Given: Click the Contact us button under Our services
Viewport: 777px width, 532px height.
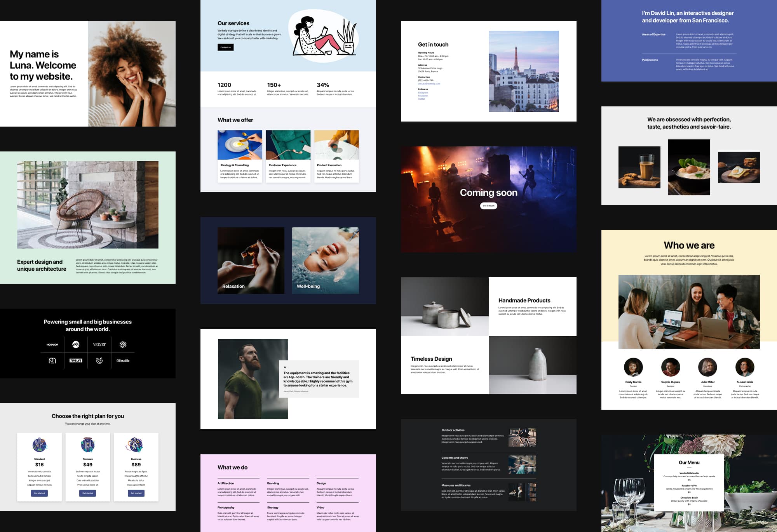Looking at the screenshot, I should click(x=226, y=47).
